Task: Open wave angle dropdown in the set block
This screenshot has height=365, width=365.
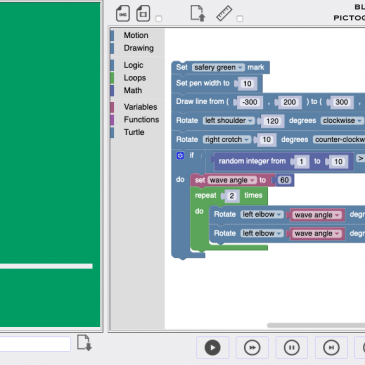Action: click(x=232, y=180)
